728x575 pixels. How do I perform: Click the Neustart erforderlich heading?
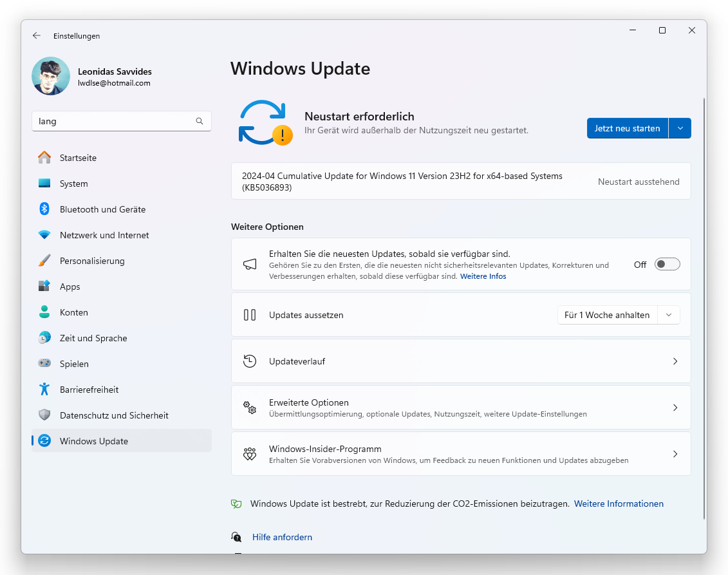tap(359, 117)
